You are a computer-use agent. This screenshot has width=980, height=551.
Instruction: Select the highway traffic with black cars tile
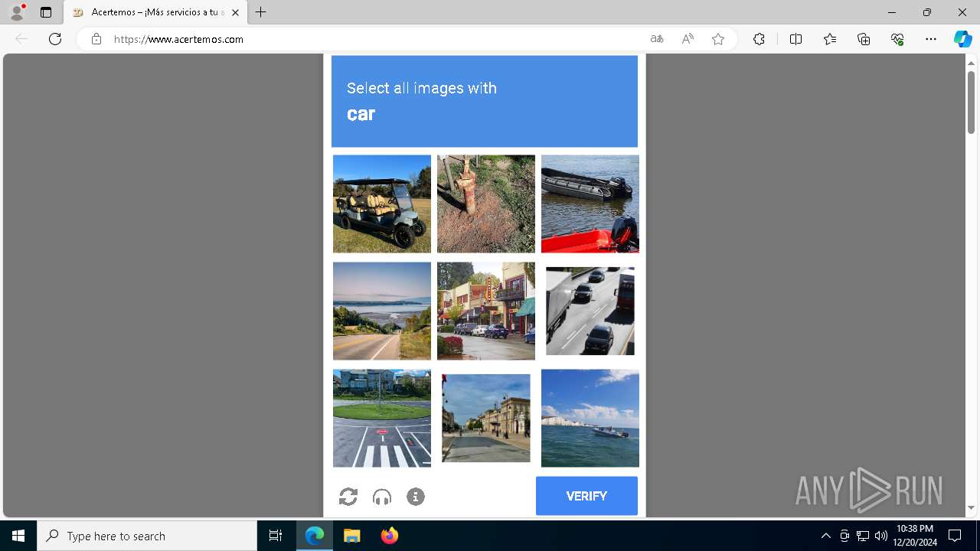coord(590,311)
